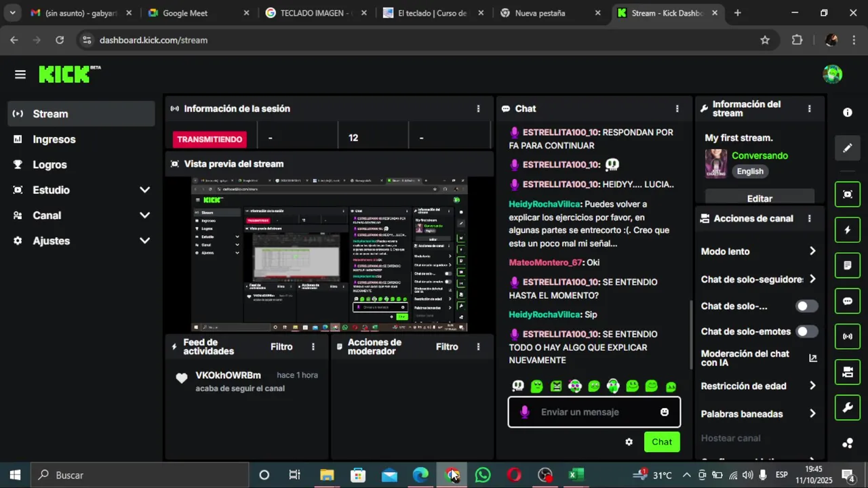Switch to the Google Meet browser tab
The height and width of the screenshot is (488, 868).
pyautogui.click(x=199, y=13)
